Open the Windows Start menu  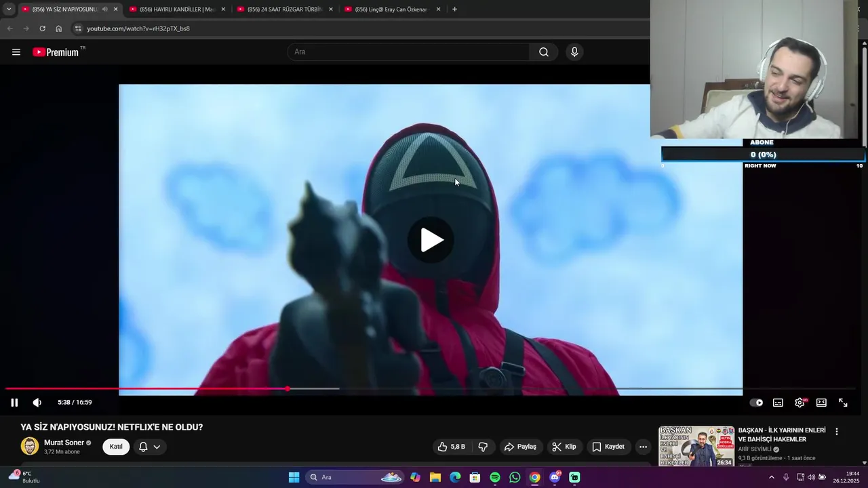294,478
